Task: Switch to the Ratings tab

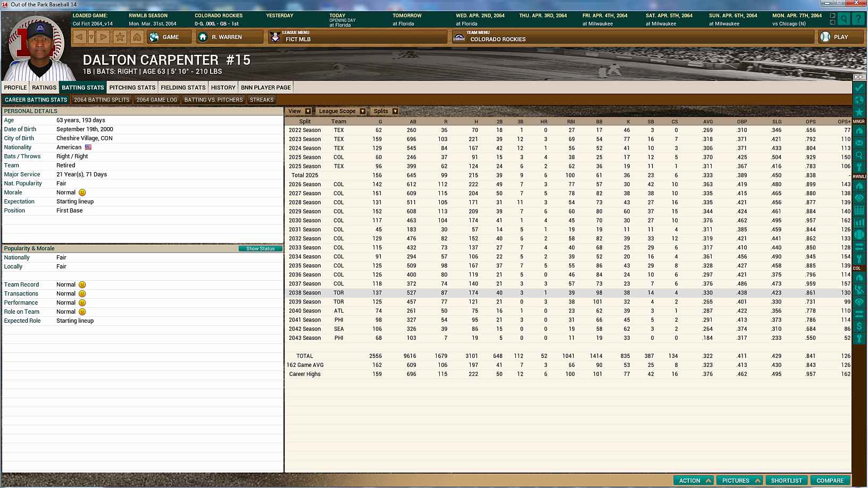Action: (x=44, y=88)
